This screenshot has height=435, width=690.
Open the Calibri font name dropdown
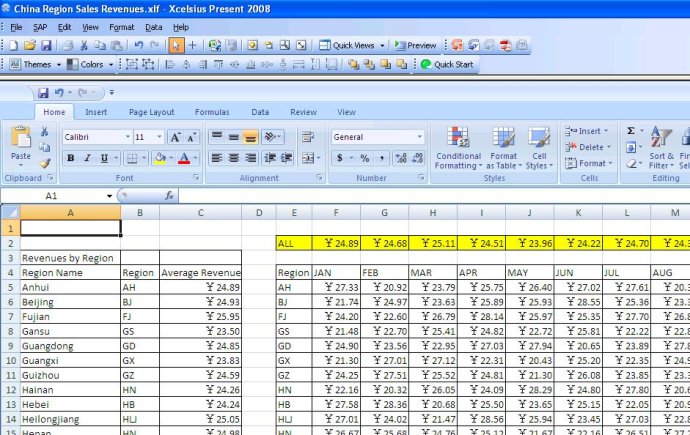(x=128, y=137)
